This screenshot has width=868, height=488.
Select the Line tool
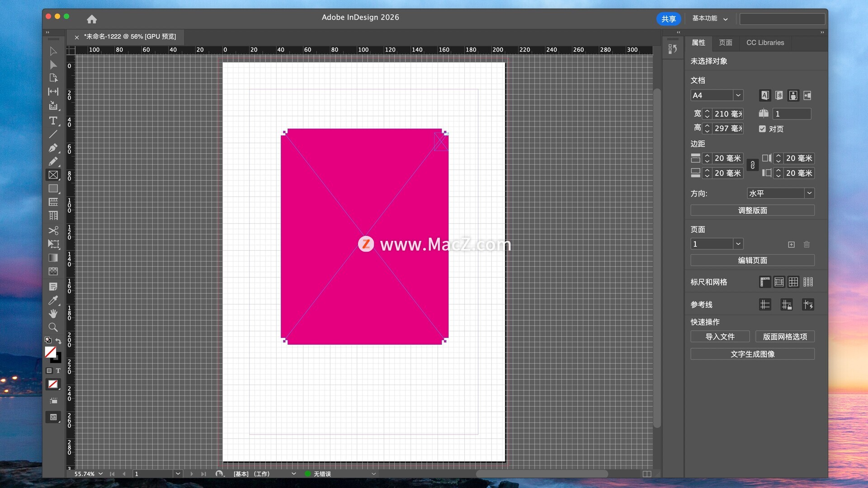click(53, 134)
